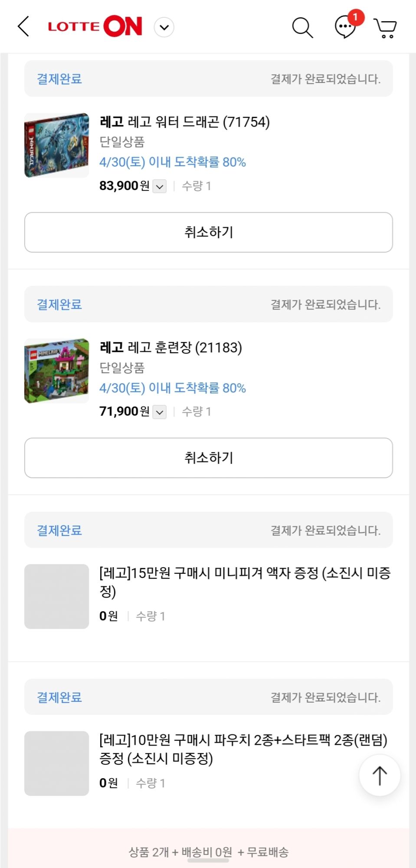Image resolution: width=416 pixels, height=868 pixels.
Task: Tap the gray placeholder for 파우치 gift
Action: coord(56,763)
